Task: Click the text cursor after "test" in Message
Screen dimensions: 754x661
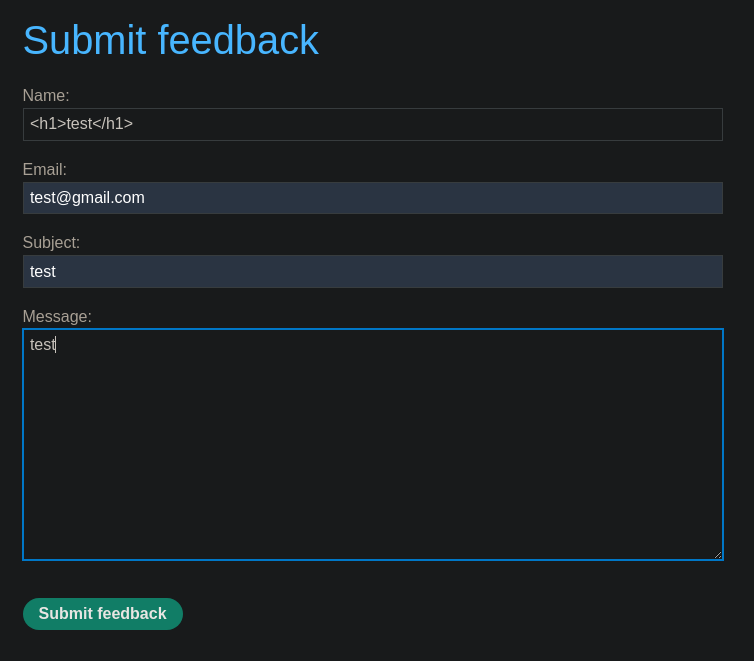Action: (56, 345)
